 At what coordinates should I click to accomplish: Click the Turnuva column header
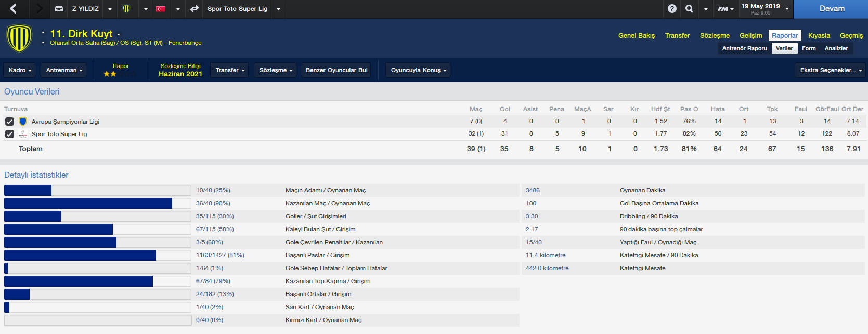click(16, 109)
